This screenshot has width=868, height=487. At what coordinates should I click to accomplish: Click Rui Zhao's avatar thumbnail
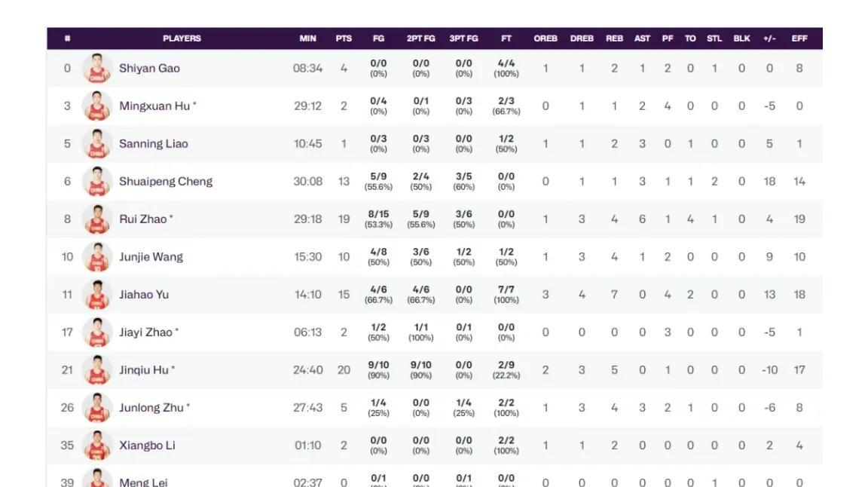point(96,219)
